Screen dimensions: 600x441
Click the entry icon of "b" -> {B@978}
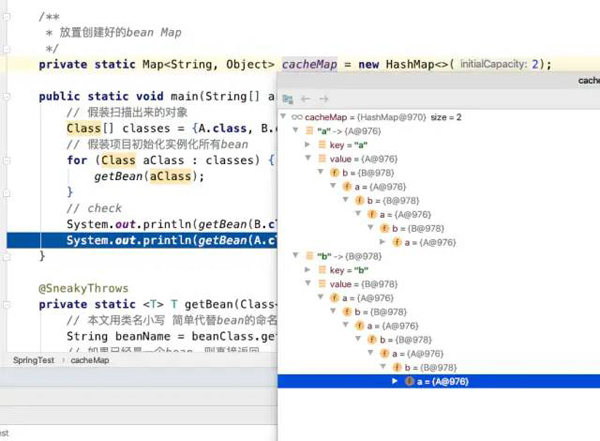click(308, 256)
